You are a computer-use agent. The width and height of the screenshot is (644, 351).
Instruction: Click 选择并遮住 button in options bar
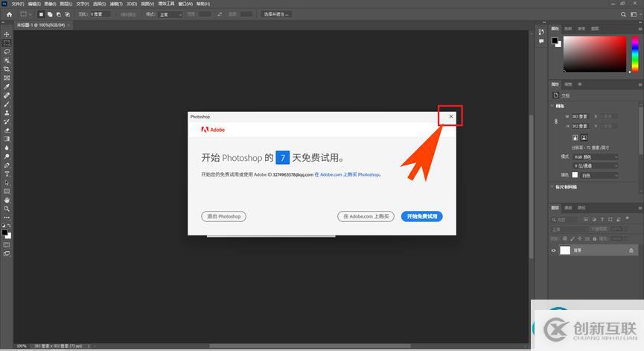point(276,14)
